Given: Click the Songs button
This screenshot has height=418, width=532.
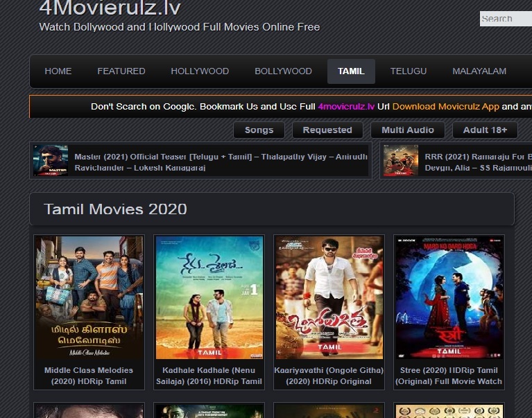Looking at the screenshot, I should coord(259,130).
